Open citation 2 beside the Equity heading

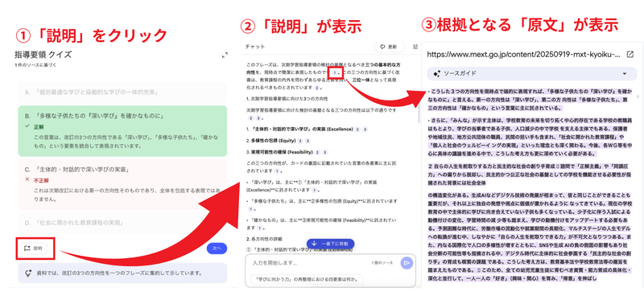coord(300,141)
